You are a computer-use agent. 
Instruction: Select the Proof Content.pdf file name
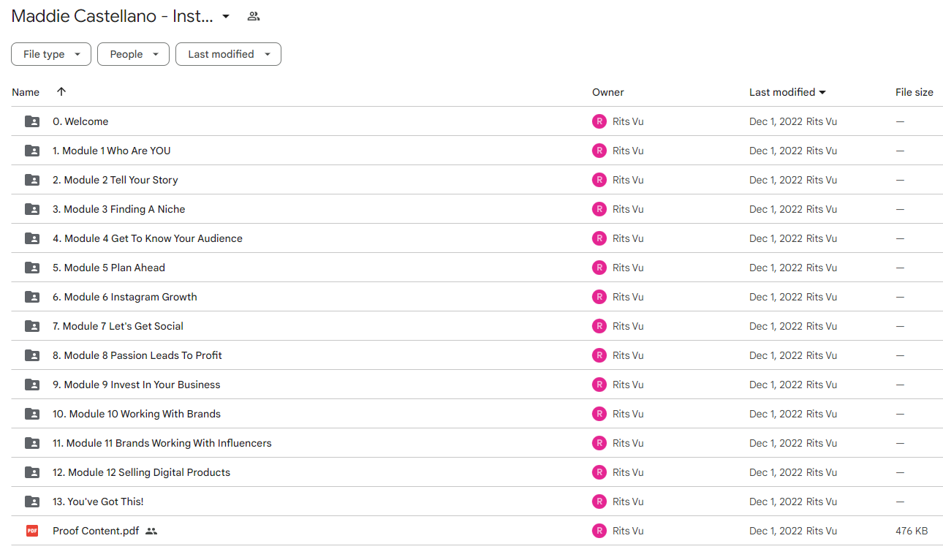point(96,531)
